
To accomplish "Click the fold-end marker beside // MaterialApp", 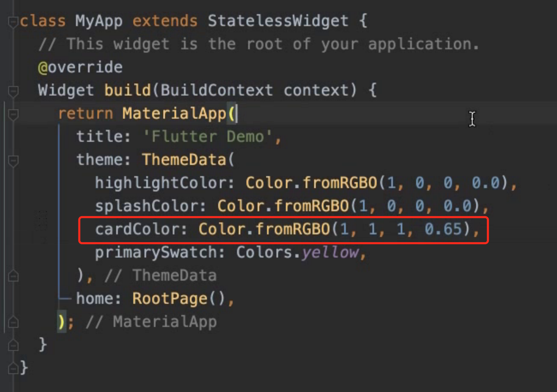I will 13,322.
